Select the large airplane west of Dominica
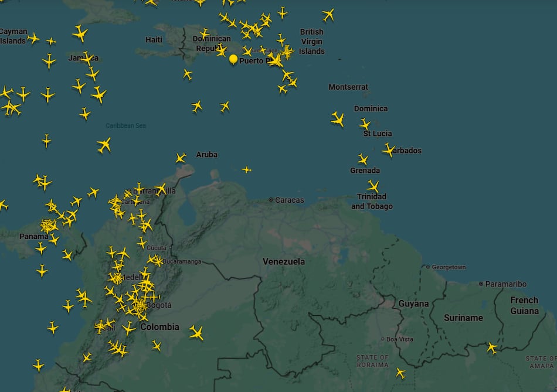Screen dimensions: 557x392 click(338, 119)
